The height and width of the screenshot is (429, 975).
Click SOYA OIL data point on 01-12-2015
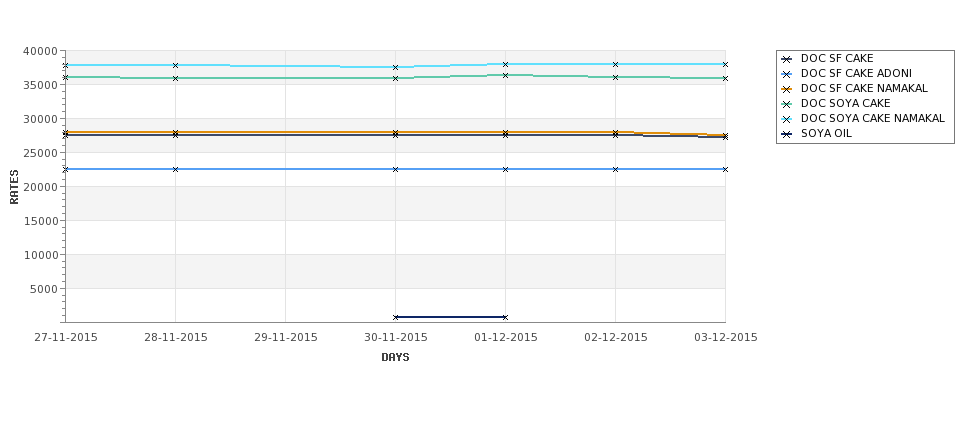(x=505, y=317)
